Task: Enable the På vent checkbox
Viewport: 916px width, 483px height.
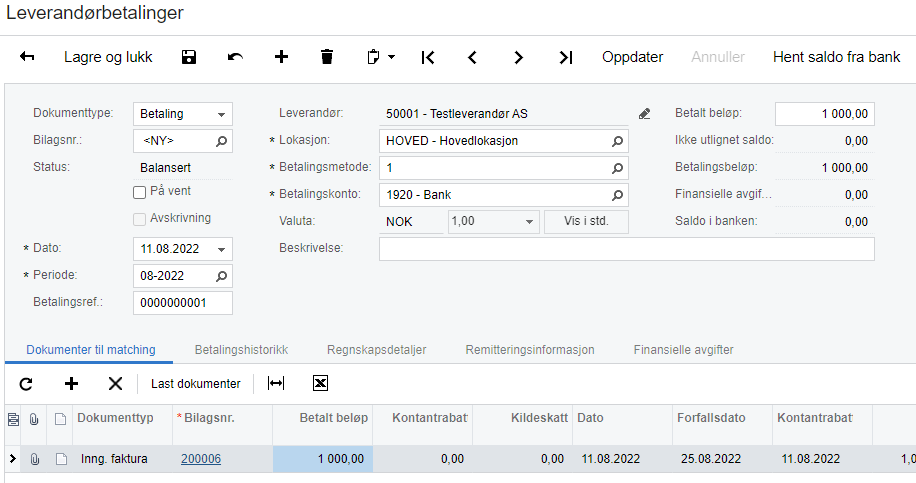Action: pos(140,191)
